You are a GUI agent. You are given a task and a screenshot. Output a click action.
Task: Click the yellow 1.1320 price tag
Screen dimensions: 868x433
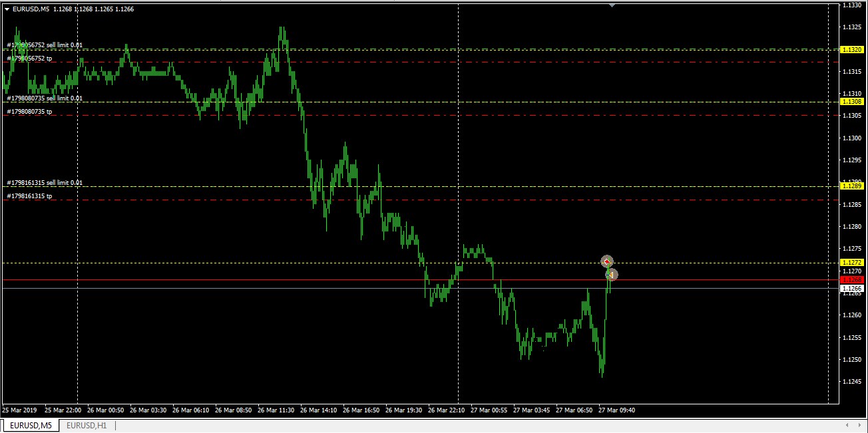tap(852, 50)
